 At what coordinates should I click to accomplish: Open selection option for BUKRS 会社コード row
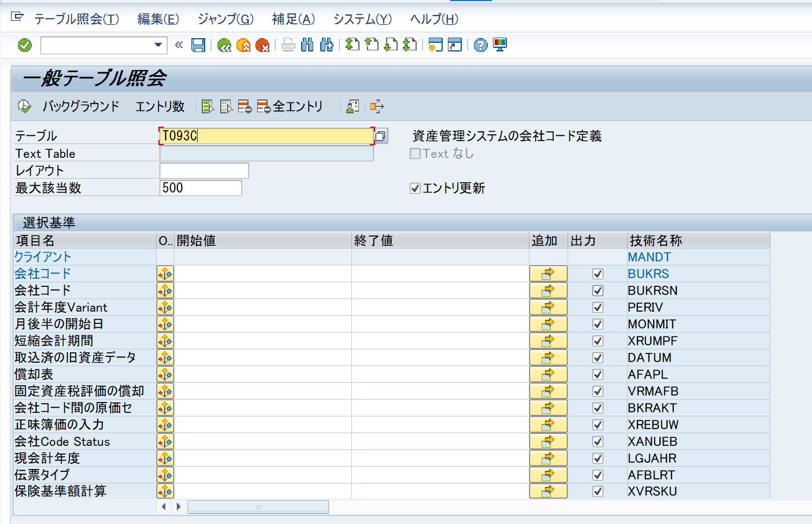coord(165,274)
